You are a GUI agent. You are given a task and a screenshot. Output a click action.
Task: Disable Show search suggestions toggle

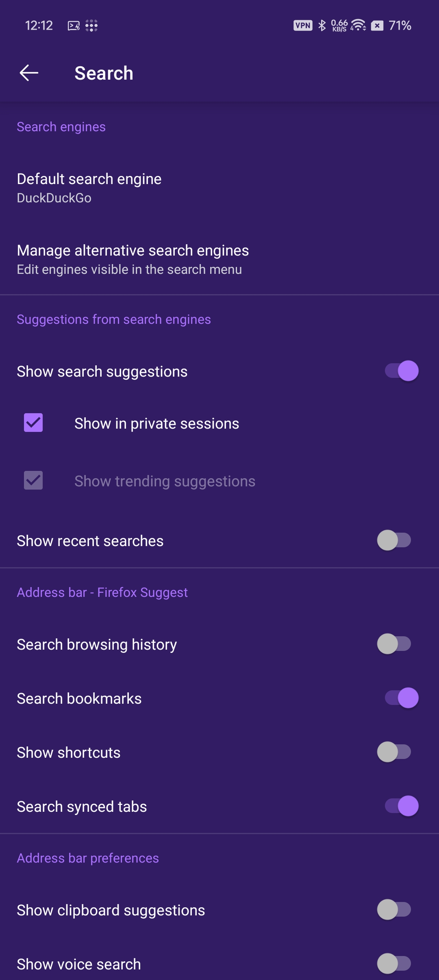click(402, 371)
